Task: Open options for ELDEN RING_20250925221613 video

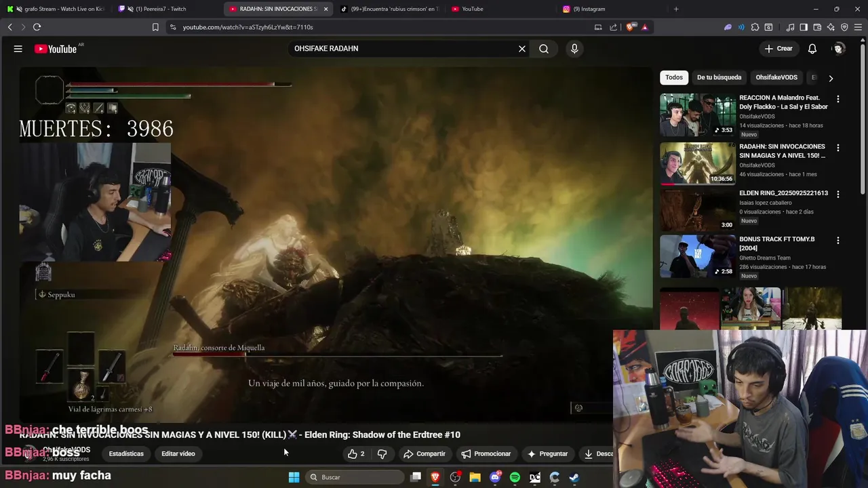Action: [x=838, y=194]
